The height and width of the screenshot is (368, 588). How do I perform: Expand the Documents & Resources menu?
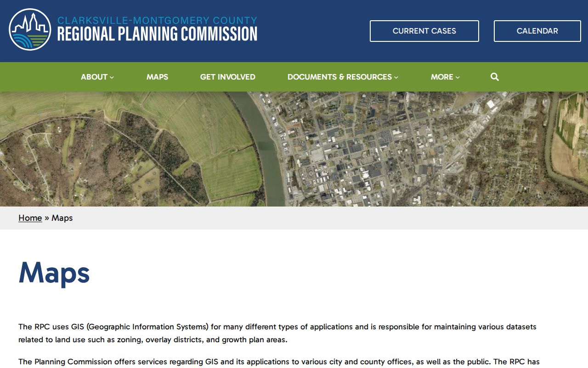(x=343, y=77)
